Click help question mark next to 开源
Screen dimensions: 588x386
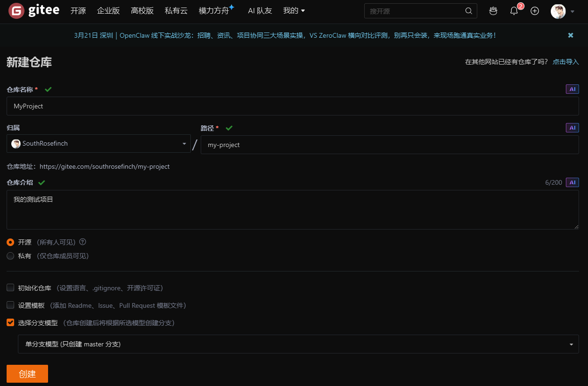point(82,242)
